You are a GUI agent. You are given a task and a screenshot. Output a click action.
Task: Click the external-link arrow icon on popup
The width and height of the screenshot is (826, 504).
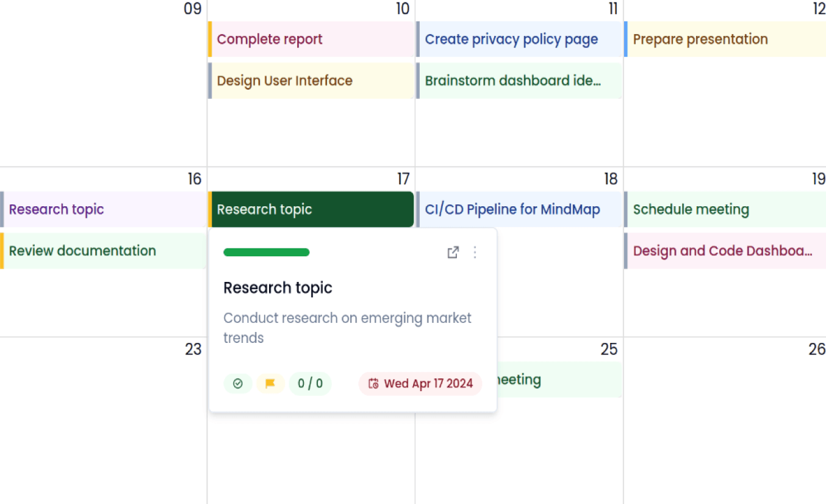(x=453, y=252)
